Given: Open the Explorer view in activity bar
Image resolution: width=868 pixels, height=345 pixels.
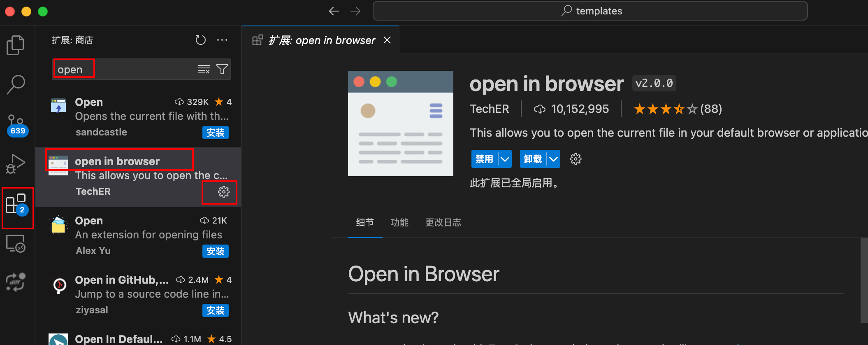Looking at the screenshot, I should [16, 45].
